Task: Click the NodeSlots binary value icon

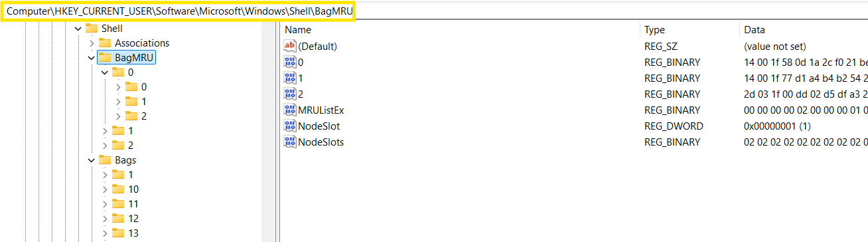Action: pyautogui.click(x=290, y=142)
